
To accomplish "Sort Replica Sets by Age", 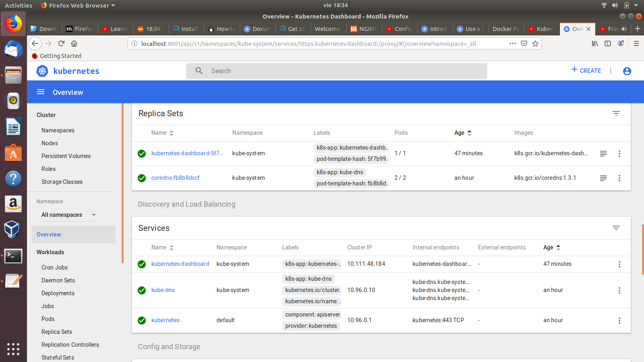I will (463, 133).
